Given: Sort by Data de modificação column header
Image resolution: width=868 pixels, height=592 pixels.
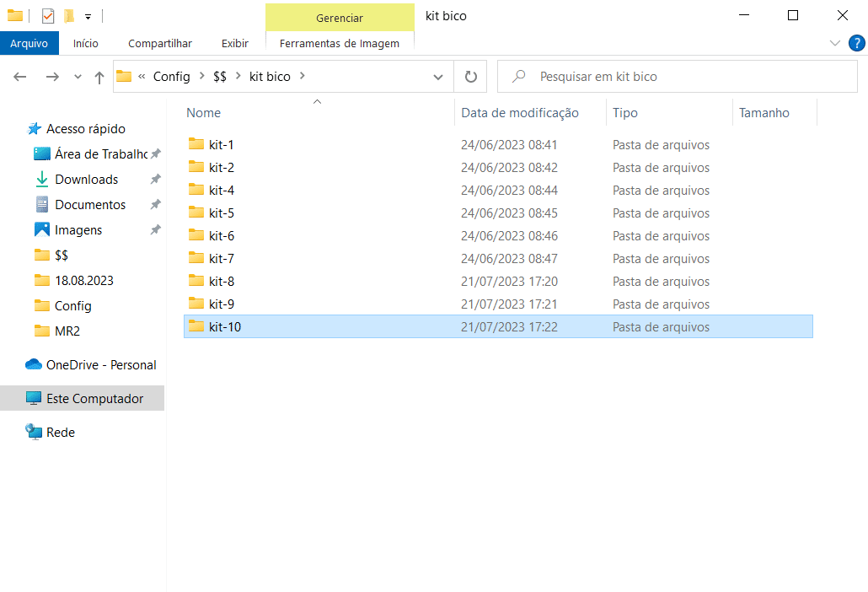Looking at the screenshot, I should pyautogui.click(x=520, y=113).
